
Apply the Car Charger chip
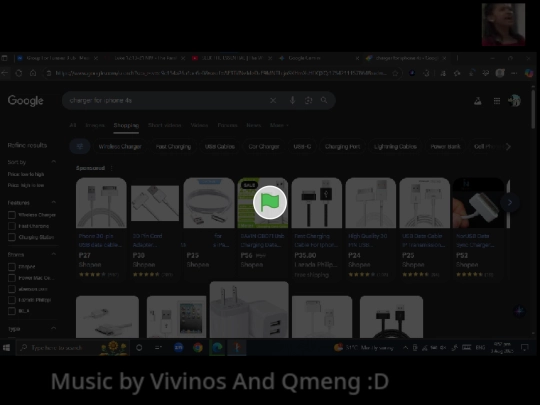click(x=264, y=146)
